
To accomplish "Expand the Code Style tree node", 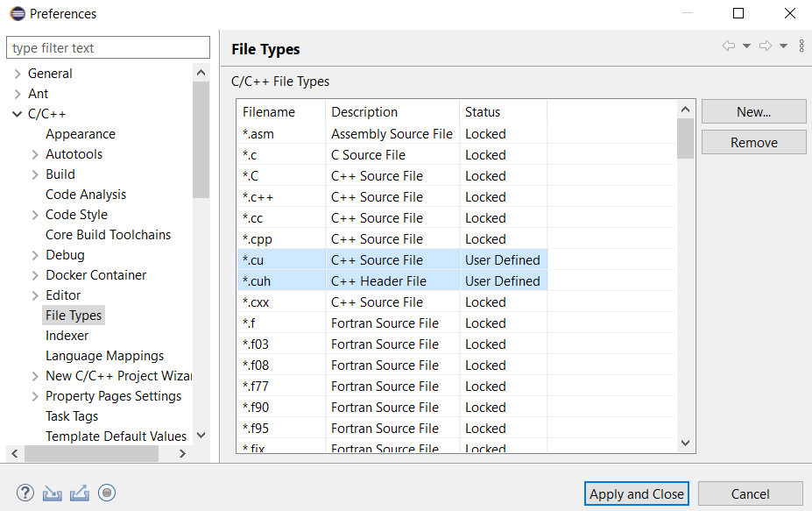I will (35, 215).
